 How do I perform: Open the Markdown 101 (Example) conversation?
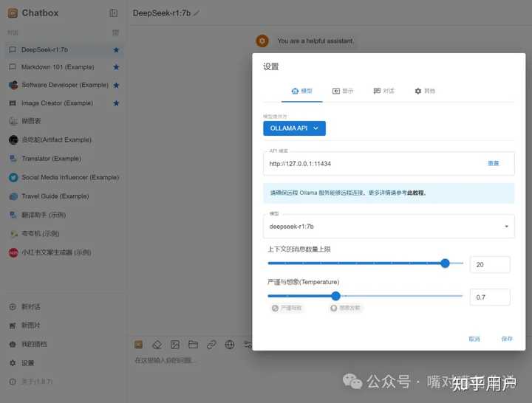tap(64, 67)
